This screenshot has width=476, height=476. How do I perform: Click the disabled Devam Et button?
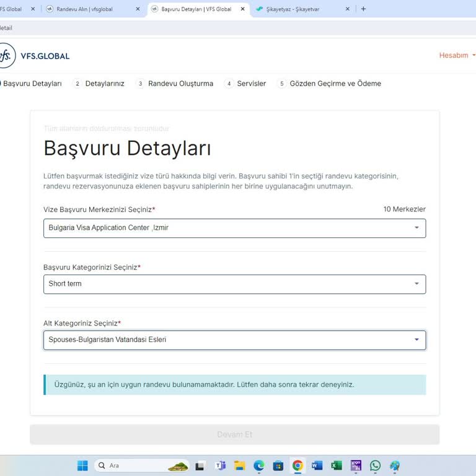click(x=235, y=434)
